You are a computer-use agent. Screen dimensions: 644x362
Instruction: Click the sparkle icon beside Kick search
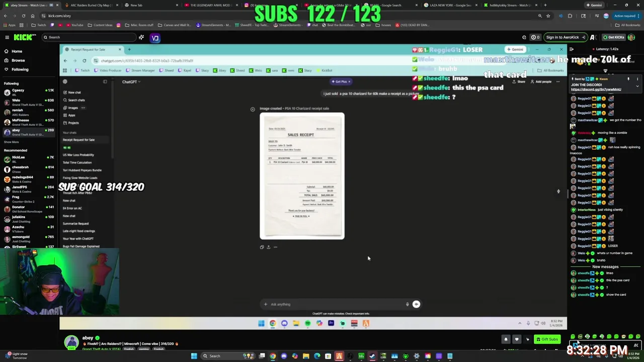pyautogui.click(x=141, y=37)
